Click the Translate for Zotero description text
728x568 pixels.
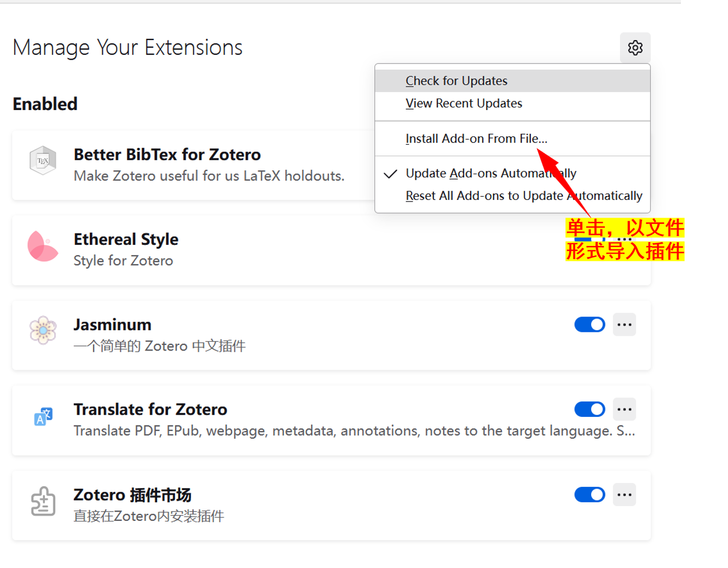354,431
